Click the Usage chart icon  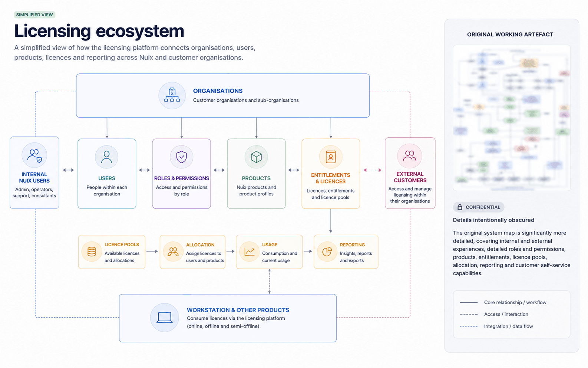[250, 252]
